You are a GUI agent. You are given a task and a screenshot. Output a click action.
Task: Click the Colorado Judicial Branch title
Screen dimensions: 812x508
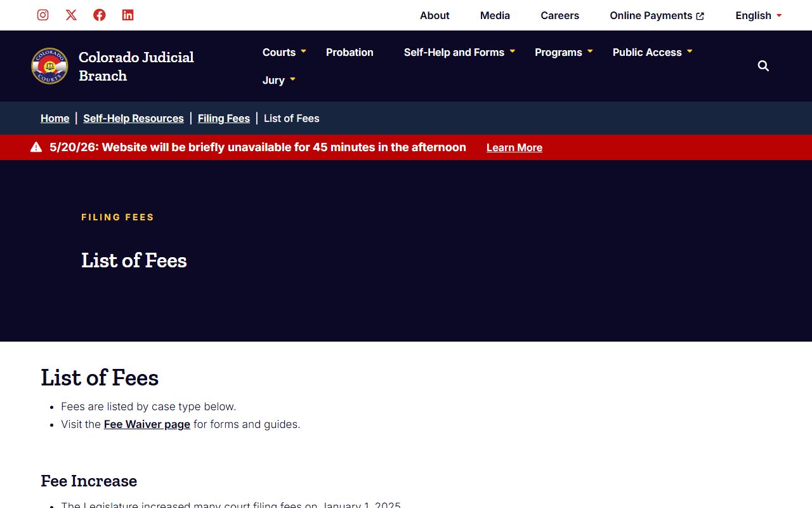click(136, 66)
